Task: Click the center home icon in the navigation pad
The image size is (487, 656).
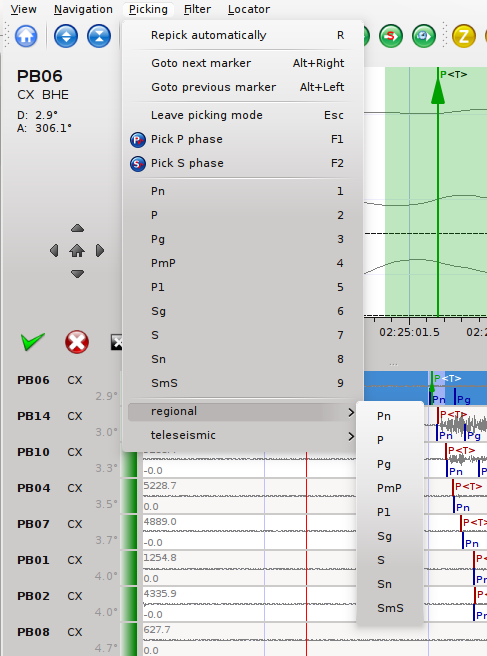Action: (x=77, y=251)
